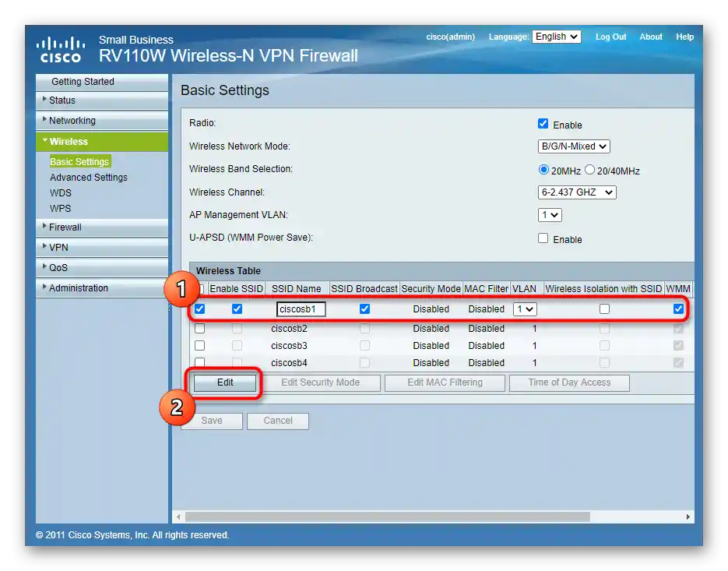Toggle U-APSD WMM Power Save checkbox
The height and width of the screenshot is (571, 728).
543,238
